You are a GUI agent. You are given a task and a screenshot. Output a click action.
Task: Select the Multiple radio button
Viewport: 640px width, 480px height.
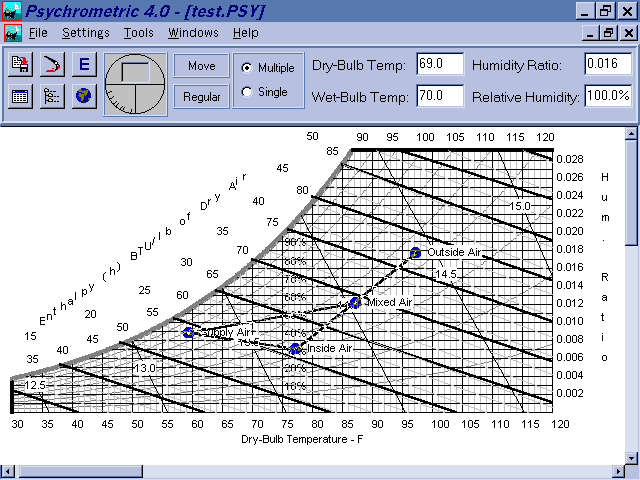pos(247,67)
